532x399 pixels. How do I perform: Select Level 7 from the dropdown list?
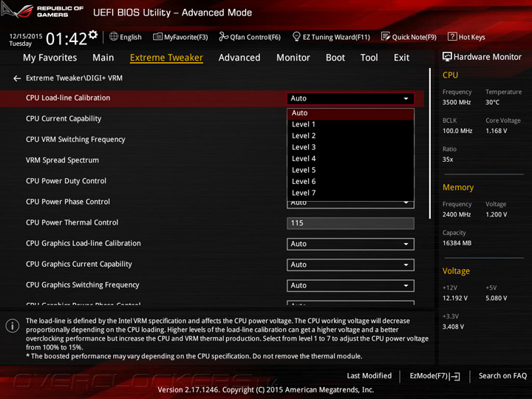tap(350, 193)
